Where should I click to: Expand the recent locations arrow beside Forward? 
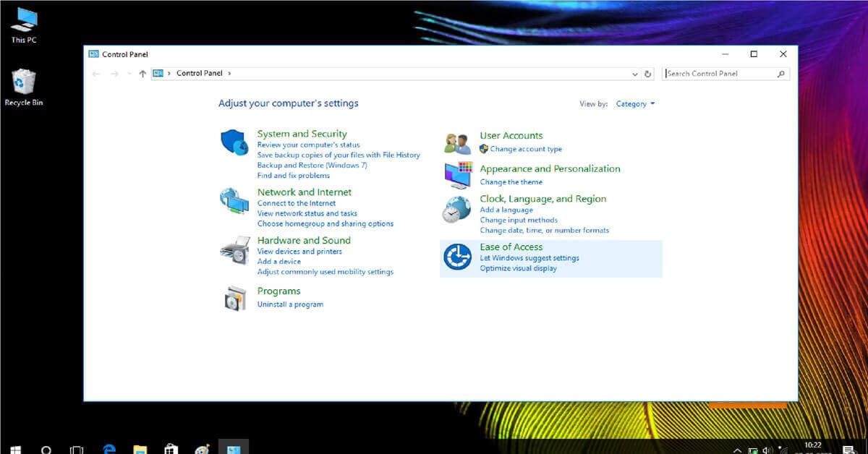tap(129, 74)
